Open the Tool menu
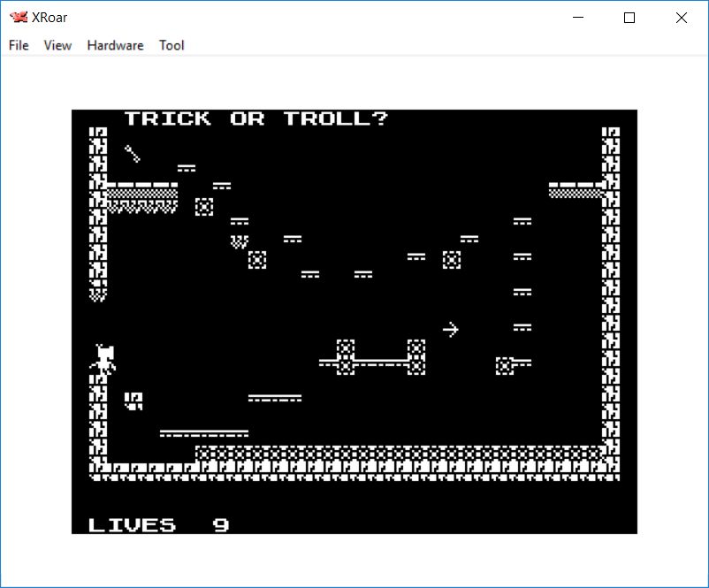 [x=172, y=45]
